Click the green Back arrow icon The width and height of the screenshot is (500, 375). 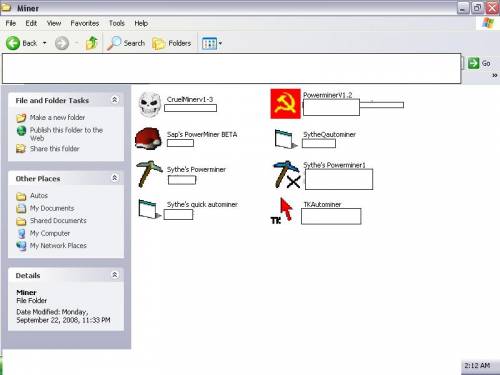13,43
